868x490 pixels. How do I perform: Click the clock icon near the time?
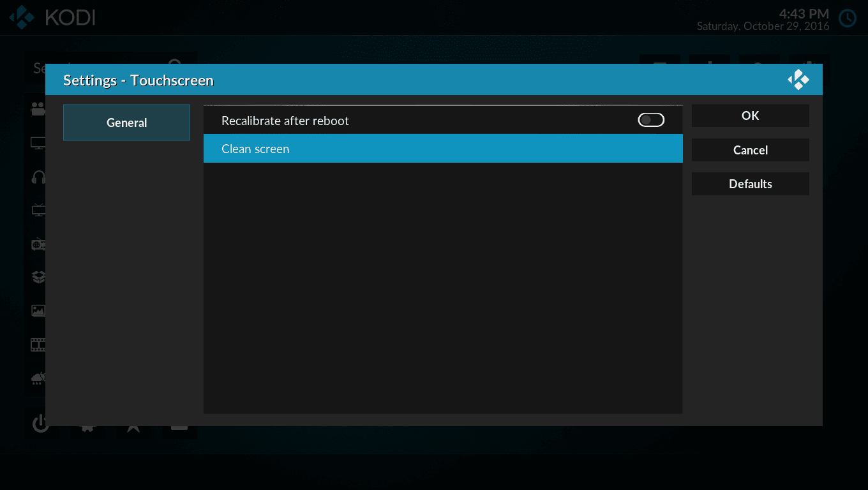point(848,18)
